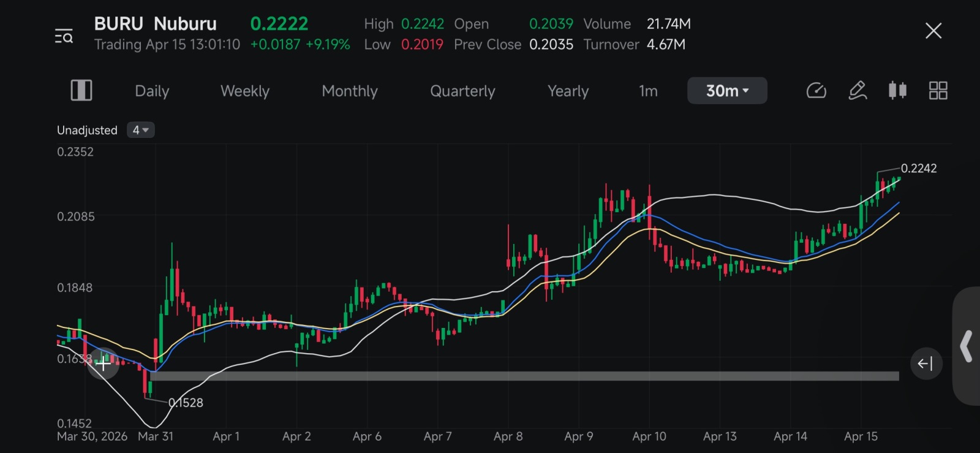Switch to the Daily timeframe

click(152, 91)
